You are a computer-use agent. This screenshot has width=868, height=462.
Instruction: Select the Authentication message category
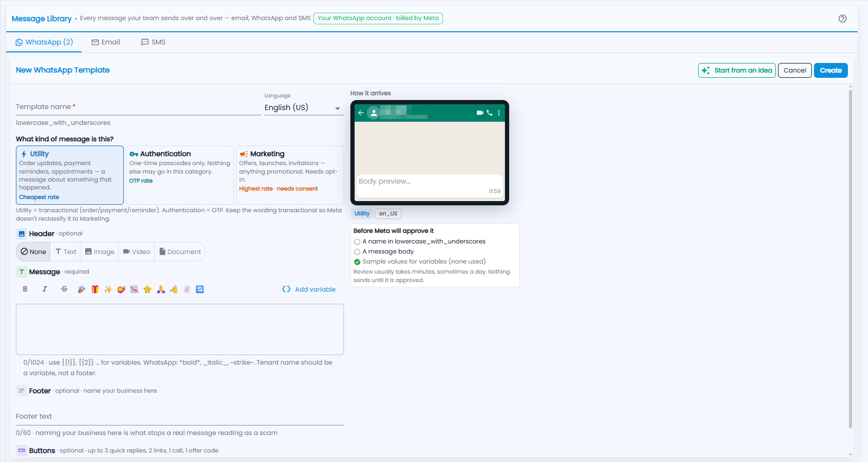click(x=180, y=175)
